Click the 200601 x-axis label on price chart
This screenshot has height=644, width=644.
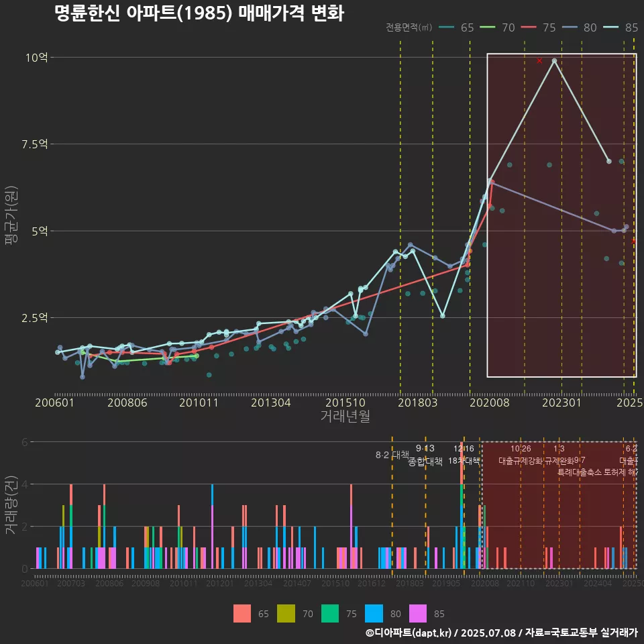click(54, 402)
